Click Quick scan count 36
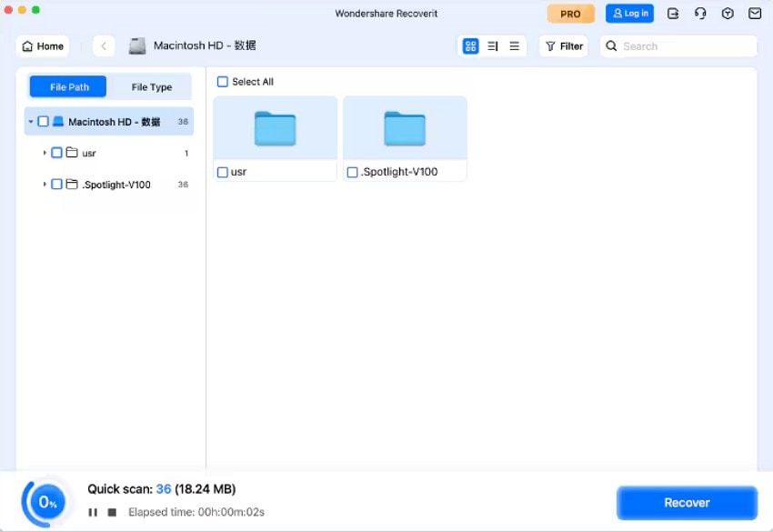Viewport: 773px width, 532px height. click(x=163, y=489)
